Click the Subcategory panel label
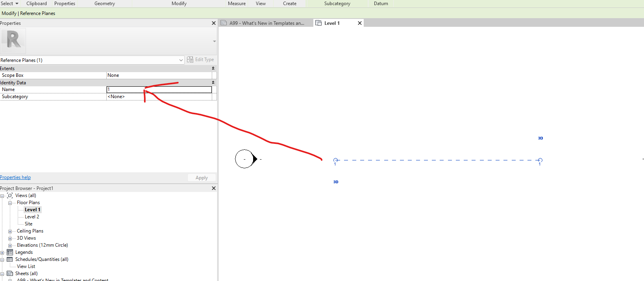 337,4
